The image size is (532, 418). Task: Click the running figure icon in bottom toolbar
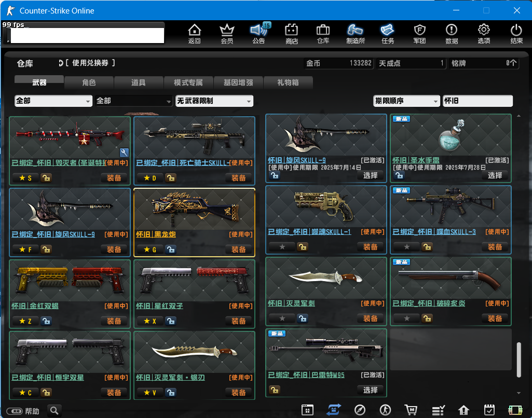[x=385, y=410]
